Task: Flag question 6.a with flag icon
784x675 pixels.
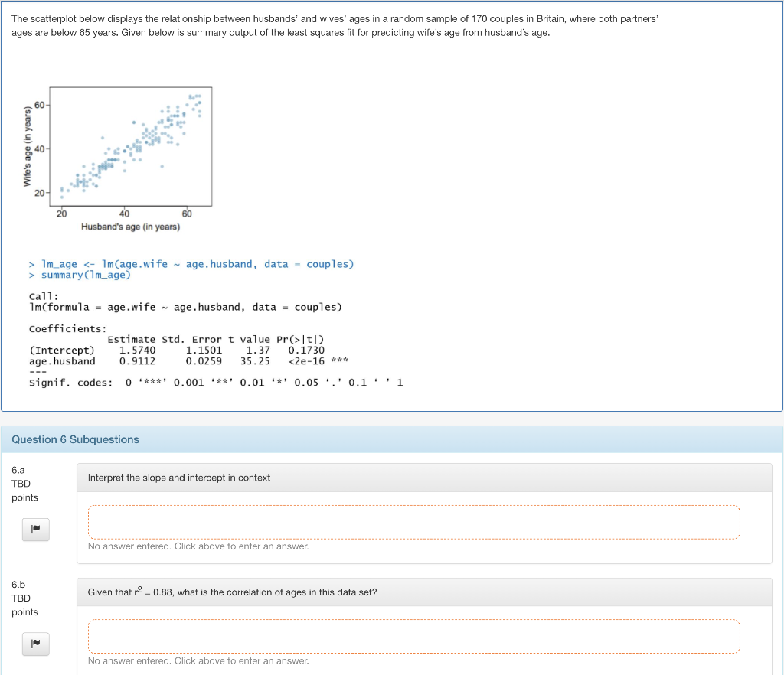Action: tap(35, 530)
